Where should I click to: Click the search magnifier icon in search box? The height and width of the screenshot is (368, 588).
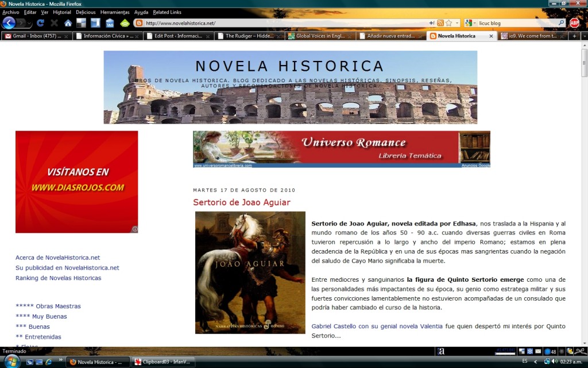click(x=561, y=23)
